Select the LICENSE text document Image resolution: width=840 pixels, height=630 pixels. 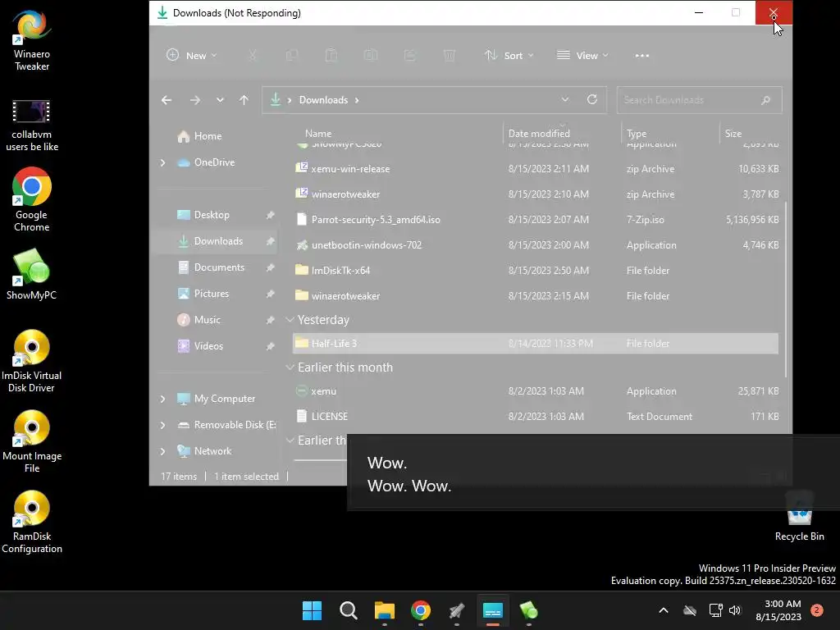pos(536,416)
